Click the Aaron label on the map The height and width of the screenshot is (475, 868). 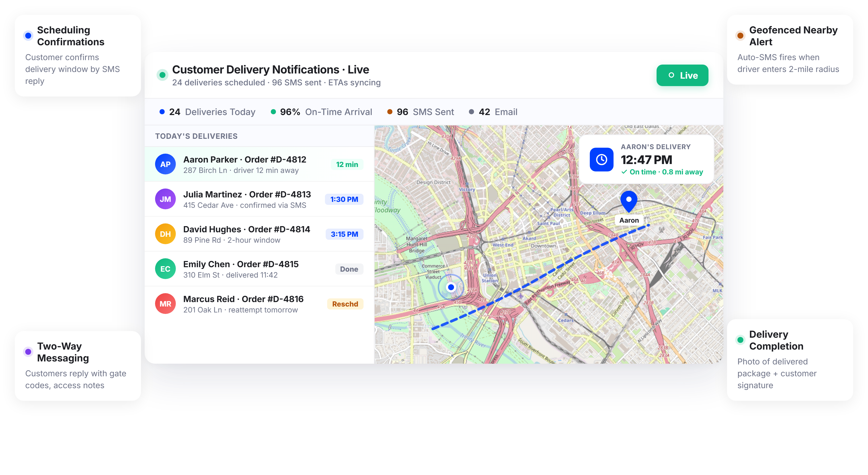point(629,220)
